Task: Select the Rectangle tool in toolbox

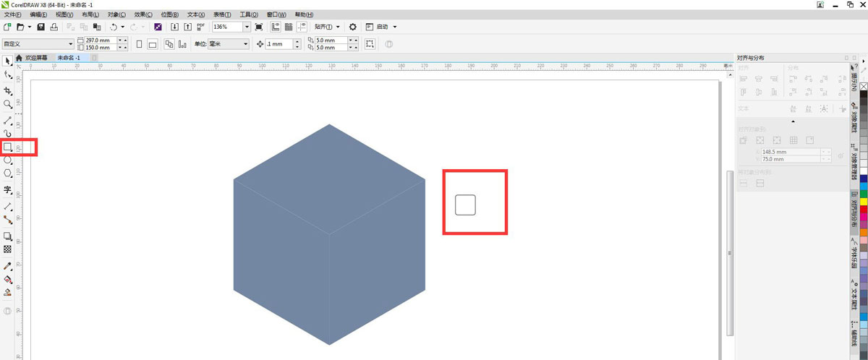Action: [x=8, y=147]
